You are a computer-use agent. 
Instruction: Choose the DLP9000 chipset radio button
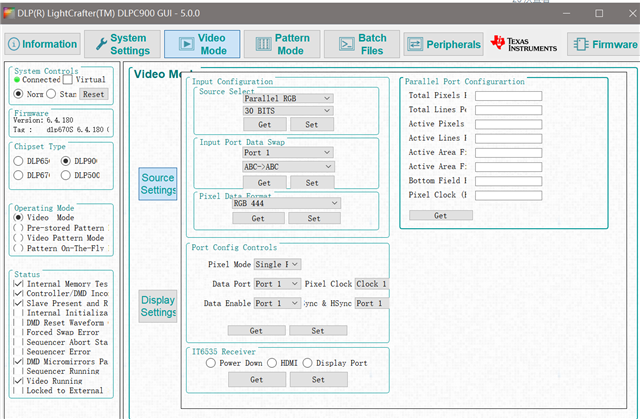pyautogui.click(x=66, y=161)
